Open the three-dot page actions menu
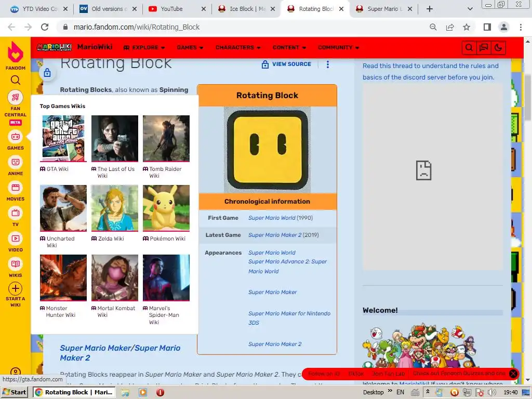 [327, 64]
